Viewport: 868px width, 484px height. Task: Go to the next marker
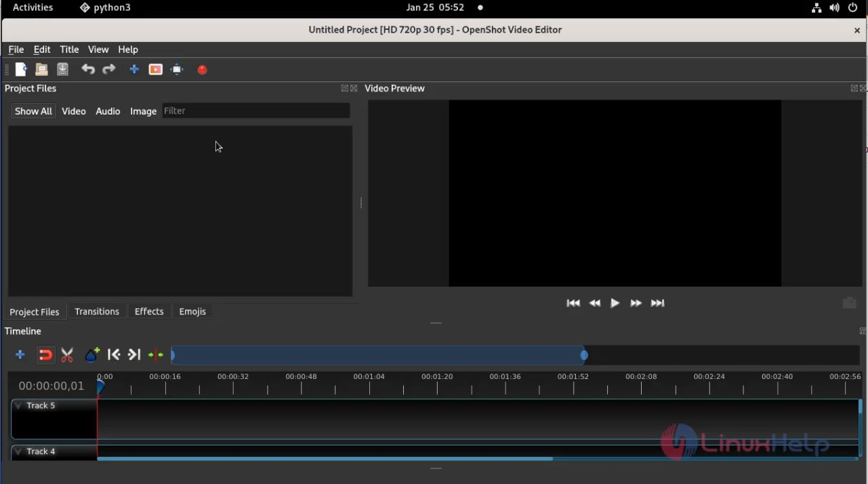134,355
